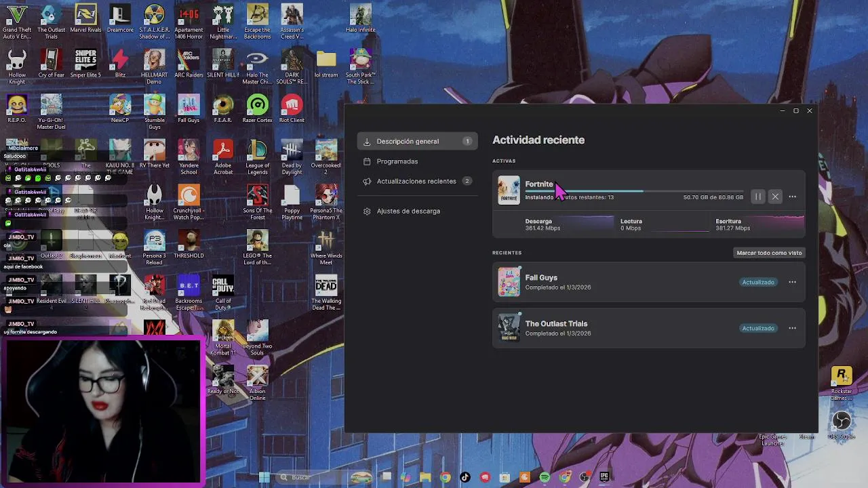Screen dimensions: 868x488
Task: Open Fortnite more options menu
Action: [x=792, y=197]
